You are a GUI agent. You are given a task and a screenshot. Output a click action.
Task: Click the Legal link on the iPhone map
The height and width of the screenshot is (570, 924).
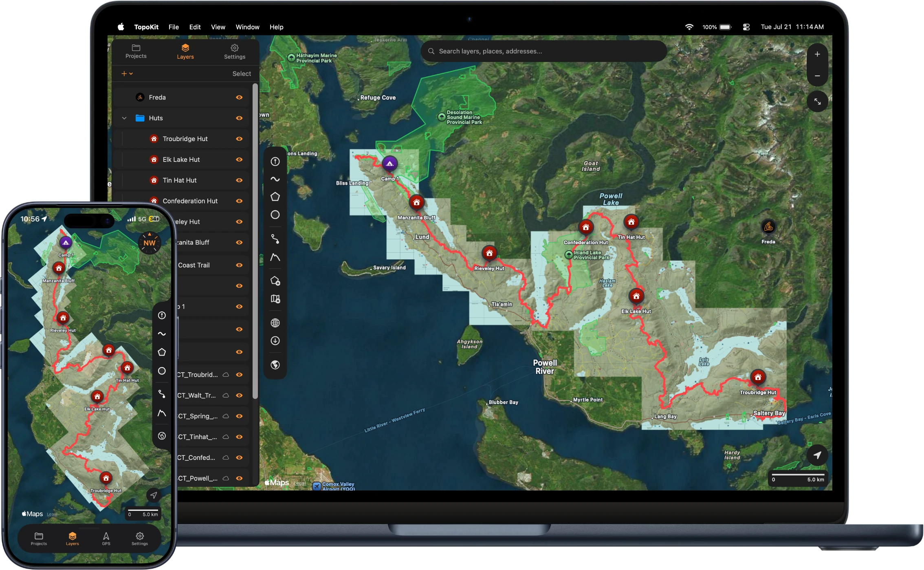52,514
